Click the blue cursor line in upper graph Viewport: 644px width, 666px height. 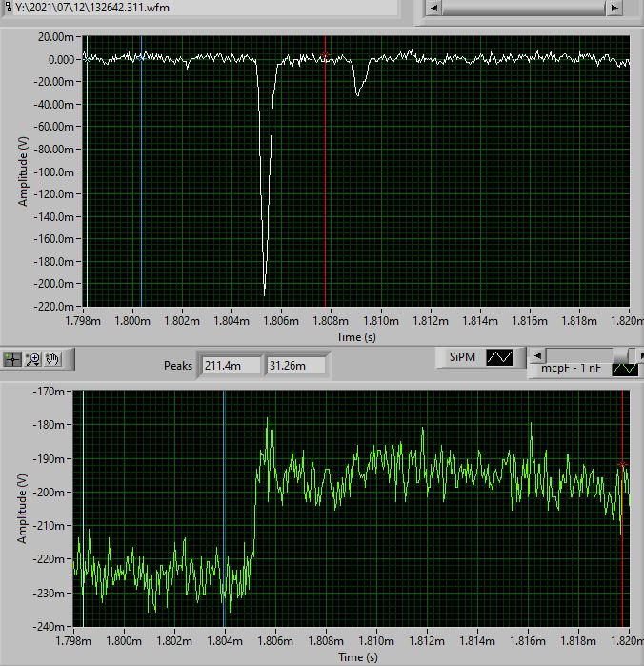click(x=141, y=170)
